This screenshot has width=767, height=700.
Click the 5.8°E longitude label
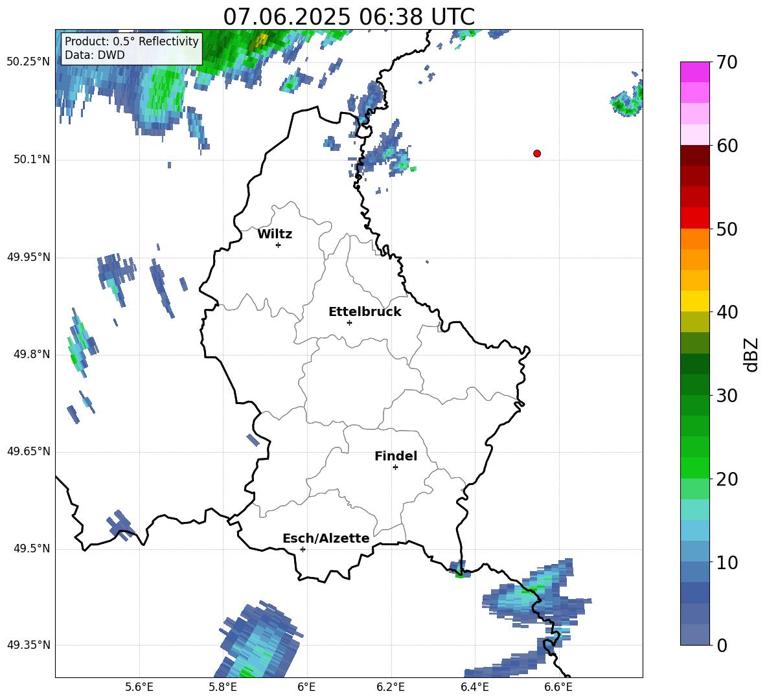pyautogui.click(x=223, y=687)
